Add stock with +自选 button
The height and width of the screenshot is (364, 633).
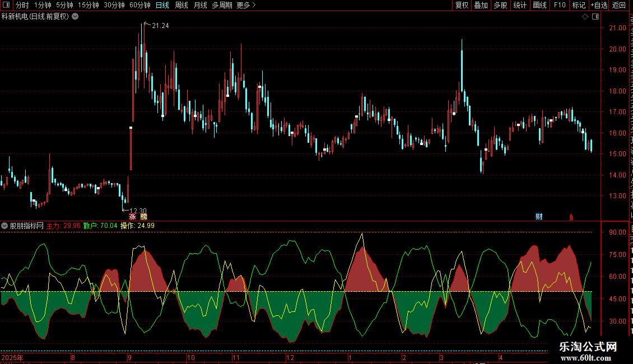point(599,5)
